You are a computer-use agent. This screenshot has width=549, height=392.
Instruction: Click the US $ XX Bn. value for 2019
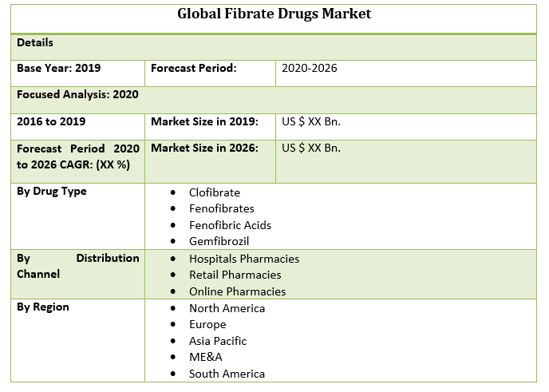click(x=311, y=121)
